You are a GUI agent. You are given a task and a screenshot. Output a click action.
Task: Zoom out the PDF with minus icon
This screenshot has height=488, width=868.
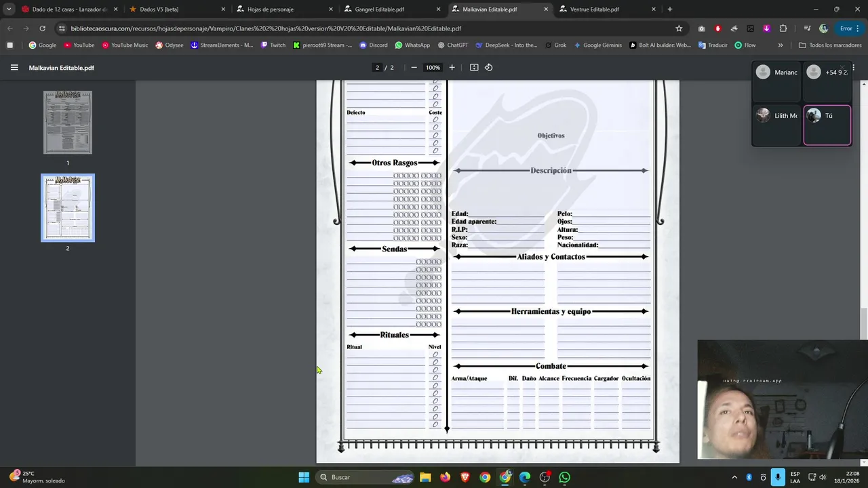[414, 68]
